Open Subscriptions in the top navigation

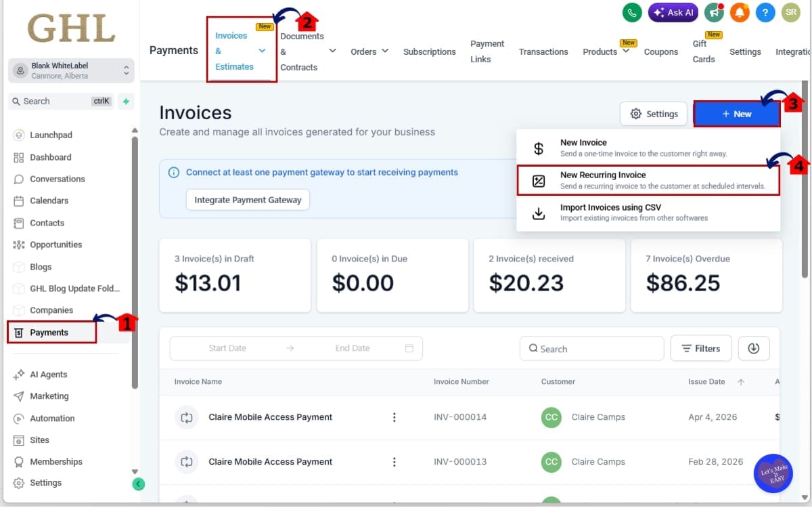(429, 51)
